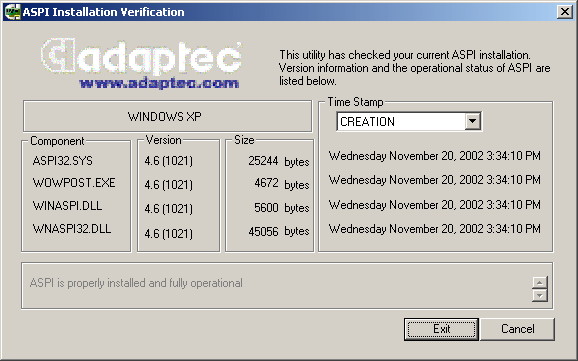Screen dimensions: 578x361
Task: Click the CREATION combo box field
Action: point(409,121)
